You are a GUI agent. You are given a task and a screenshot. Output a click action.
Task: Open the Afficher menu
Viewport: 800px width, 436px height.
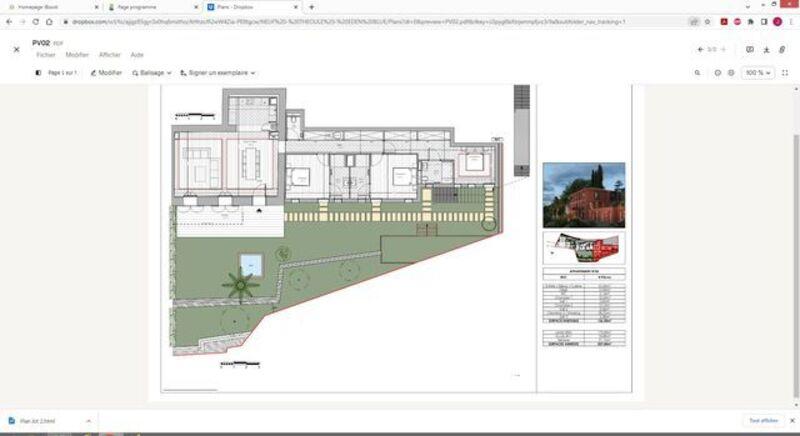point(110,55)
